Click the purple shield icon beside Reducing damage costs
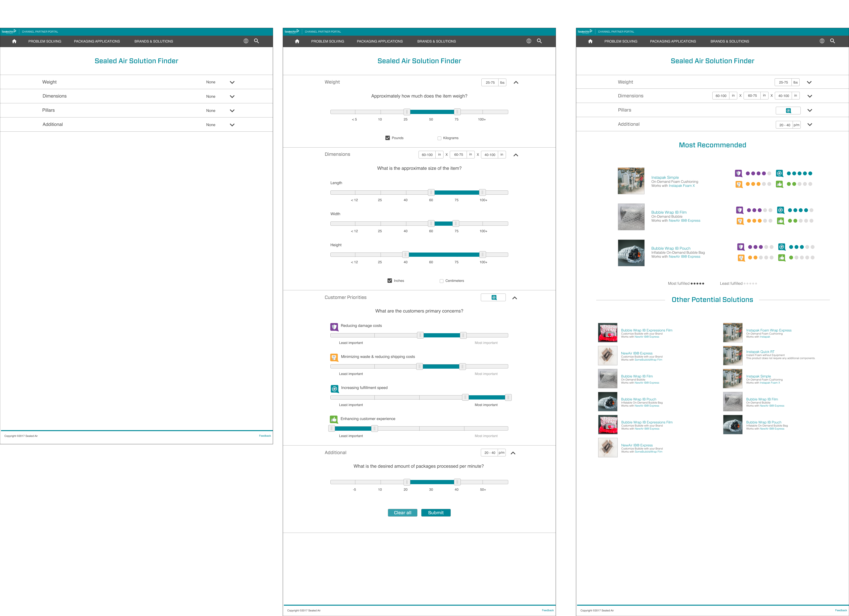 coord(334,327)
